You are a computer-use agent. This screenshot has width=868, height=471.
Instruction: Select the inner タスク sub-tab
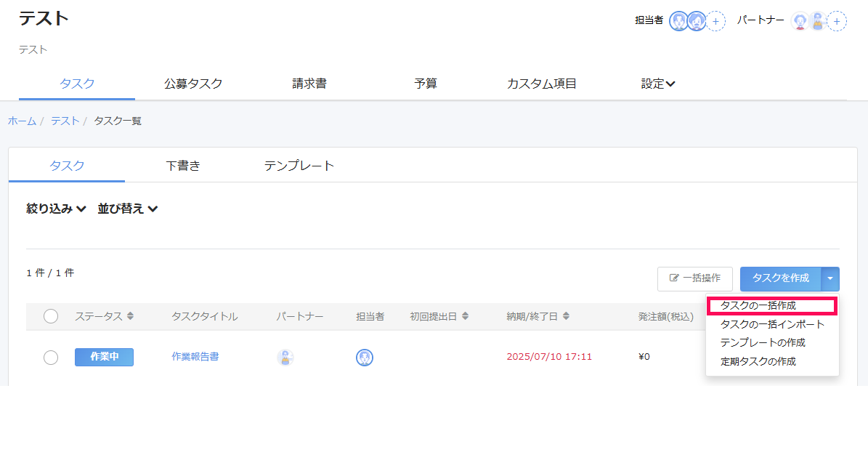[x=67, y=166]
